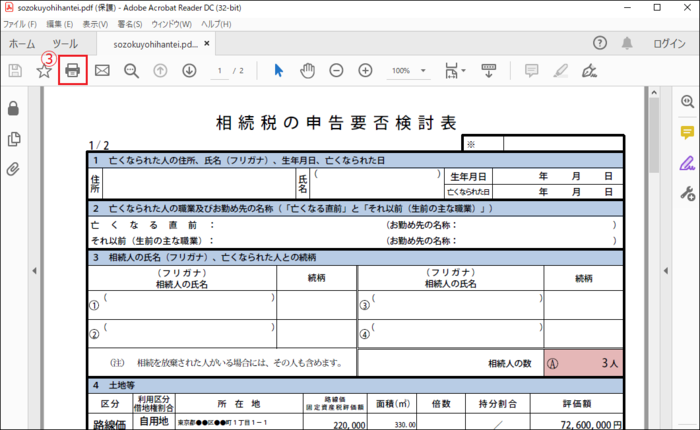
Task: Zoom in with plus button
Action: (x=366, y=71)
